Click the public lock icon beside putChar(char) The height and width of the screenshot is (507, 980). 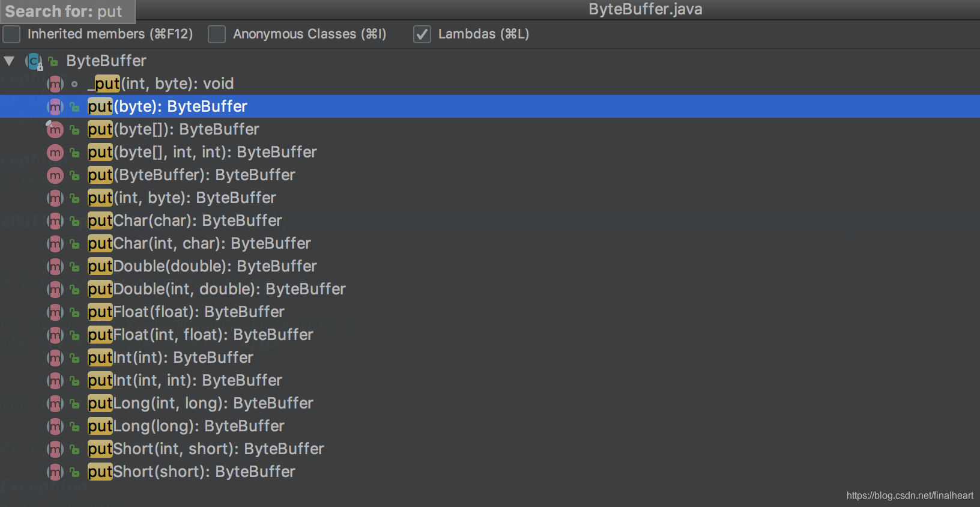coord(75,221)
